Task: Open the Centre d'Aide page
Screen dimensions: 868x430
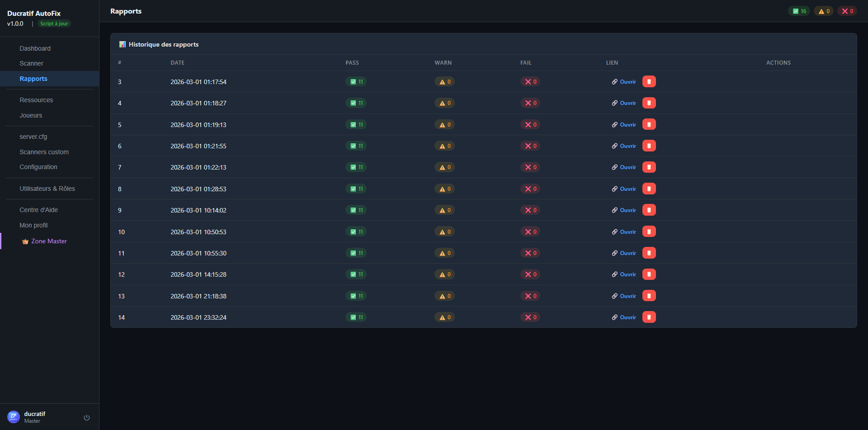Action: click(38, 210)
